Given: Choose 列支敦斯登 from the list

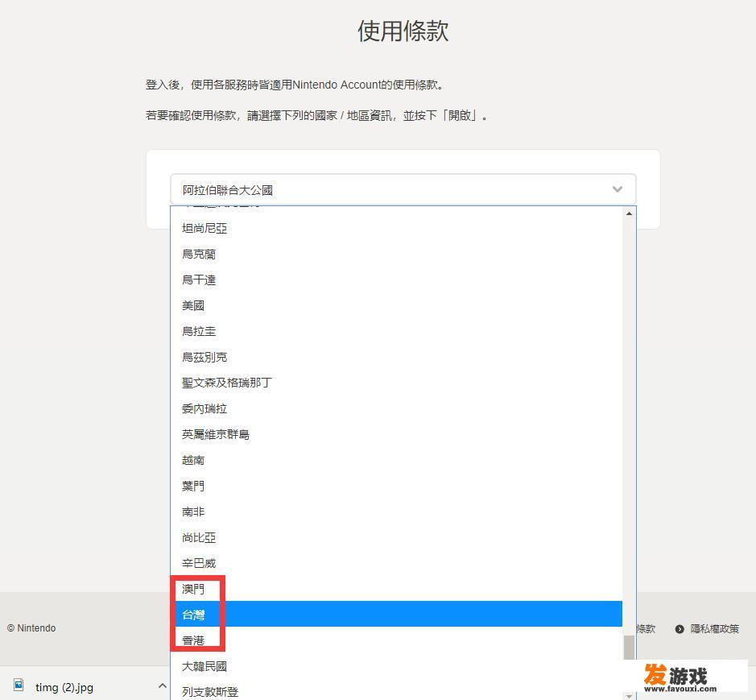Looking at the screenshot, I should [x=396, y=691].
